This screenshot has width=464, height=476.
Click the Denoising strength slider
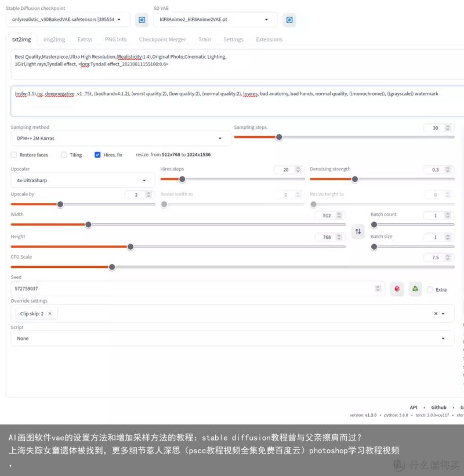382,179
